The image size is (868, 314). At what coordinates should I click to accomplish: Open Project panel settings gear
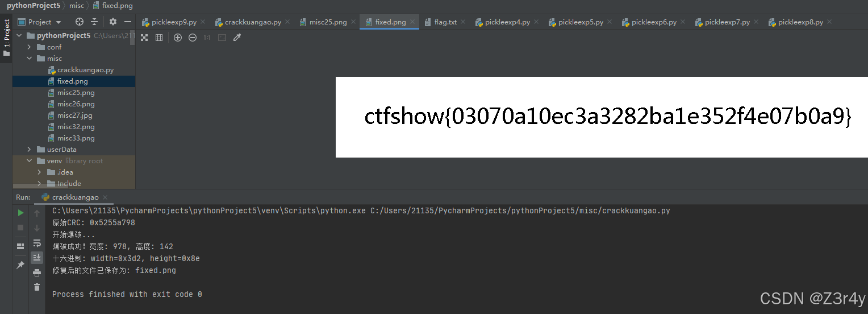(x=113, y=22)
